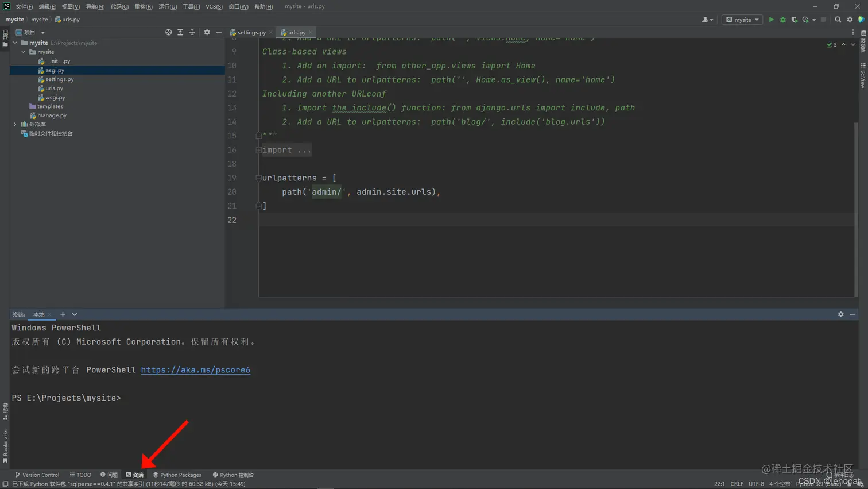
Task: Select the templates folder
Action: click(x=117, y=106)
